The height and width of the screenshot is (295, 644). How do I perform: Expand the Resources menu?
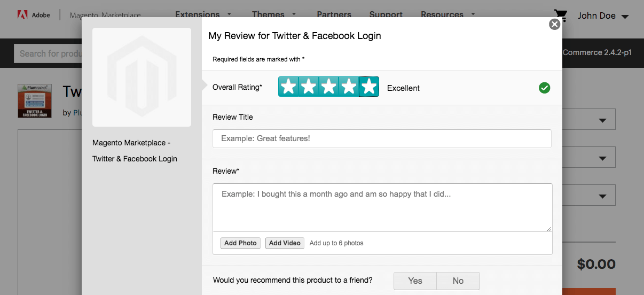(x=448, y=14)
